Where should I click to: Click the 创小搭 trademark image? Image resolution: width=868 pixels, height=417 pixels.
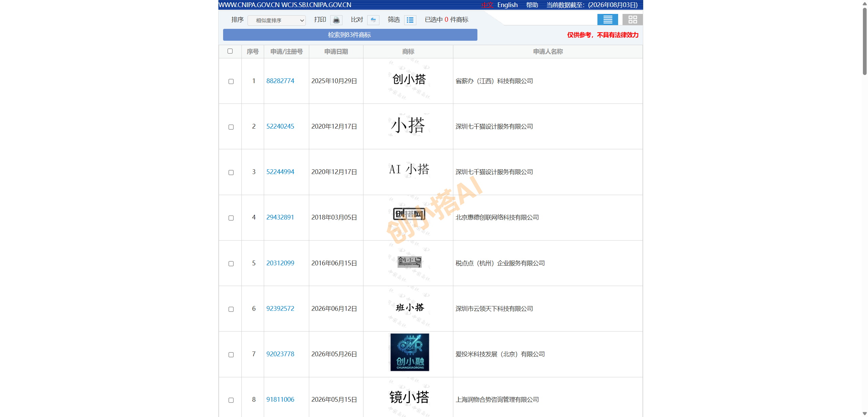[x=409, y=79]
